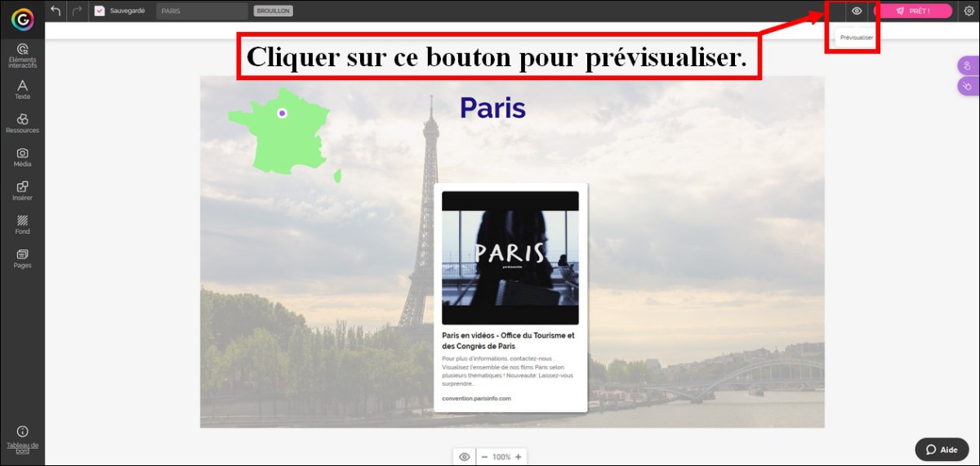
Task: Click the upper purple interactivity hand button
Action: pyautogui.click(x=966, y=66)
